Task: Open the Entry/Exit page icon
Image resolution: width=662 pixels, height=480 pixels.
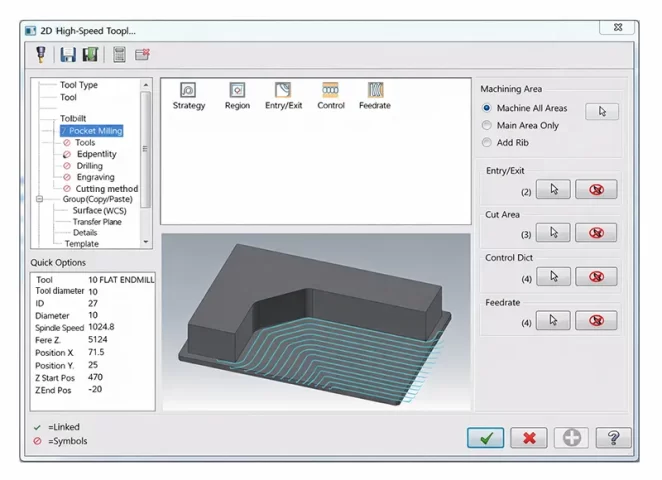Action: tap(283, 96)
